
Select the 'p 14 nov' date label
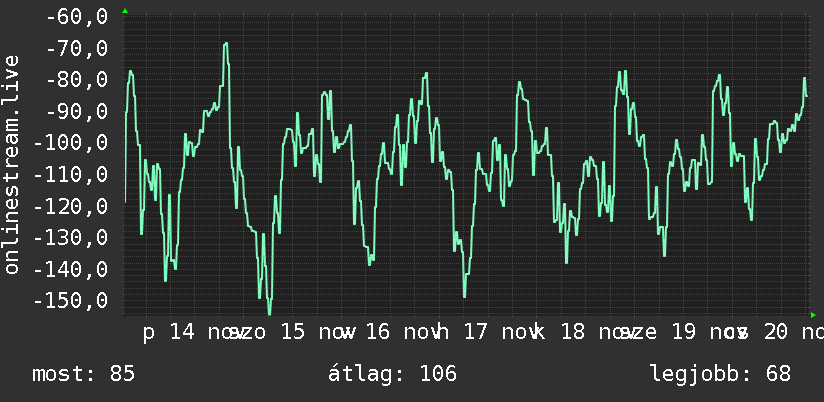192,333
